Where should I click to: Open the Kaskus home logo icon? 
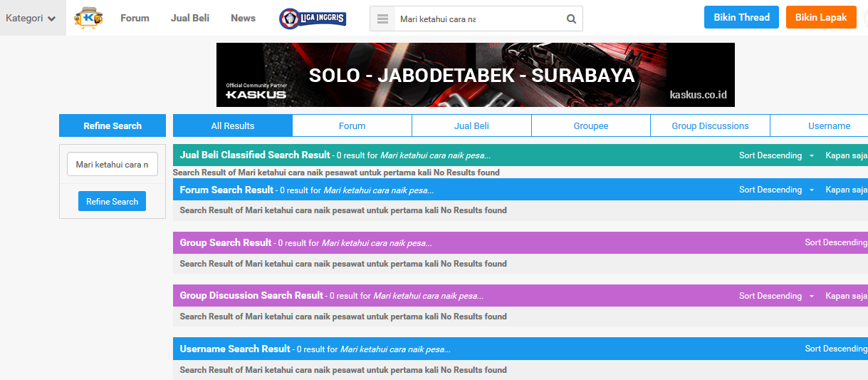point(88,18)
